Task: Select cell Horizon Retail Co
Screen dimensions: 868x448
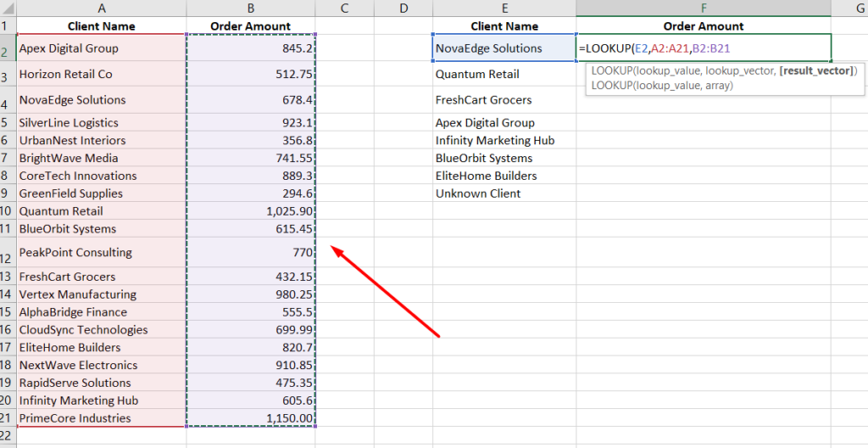Action: pos(102,75)
